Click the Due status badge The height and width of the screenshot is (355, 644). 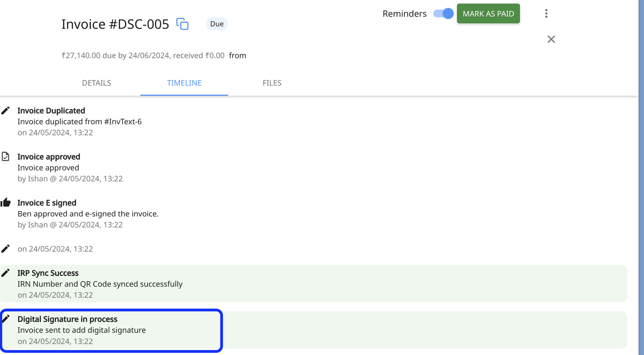(216, 24)
